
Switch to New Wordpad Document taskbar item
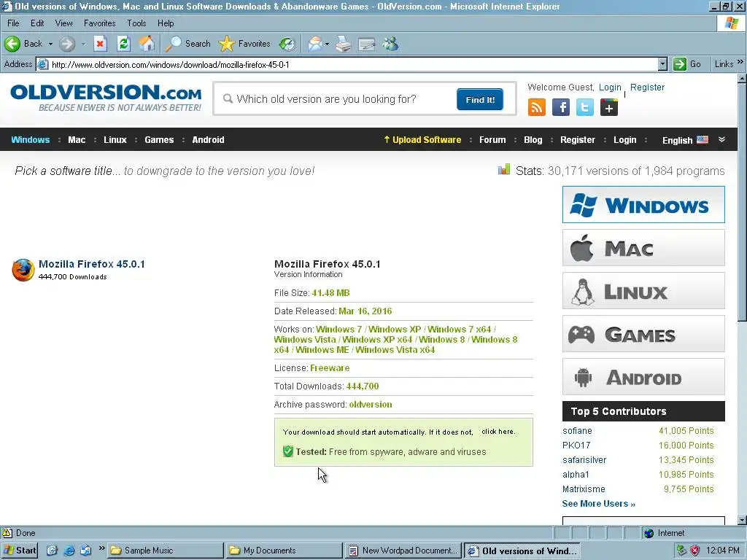[x=403, y=551]
